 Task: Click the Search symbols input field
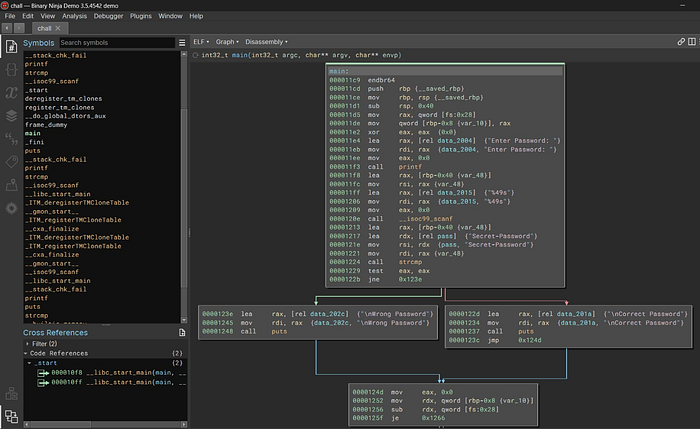coord(116,43)
